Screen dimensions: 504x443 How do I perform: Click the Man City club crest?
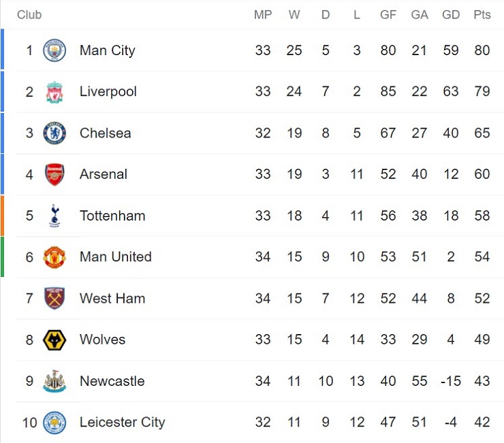point(54,50)
